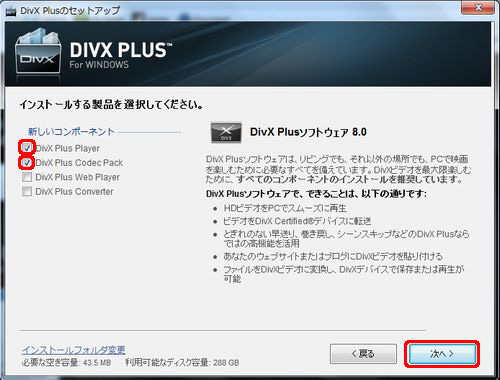
Task: Uncheck the DivX Plus Codec Pack checkbox
Action: coord(27,162)
